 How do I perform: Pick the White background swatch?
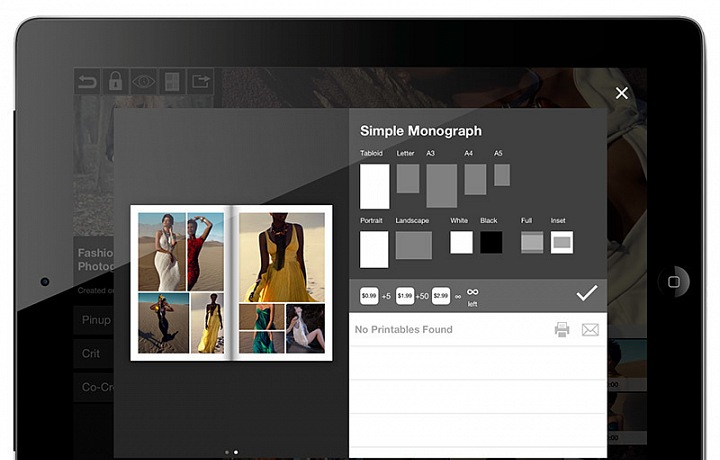click(x=461, y=242)
